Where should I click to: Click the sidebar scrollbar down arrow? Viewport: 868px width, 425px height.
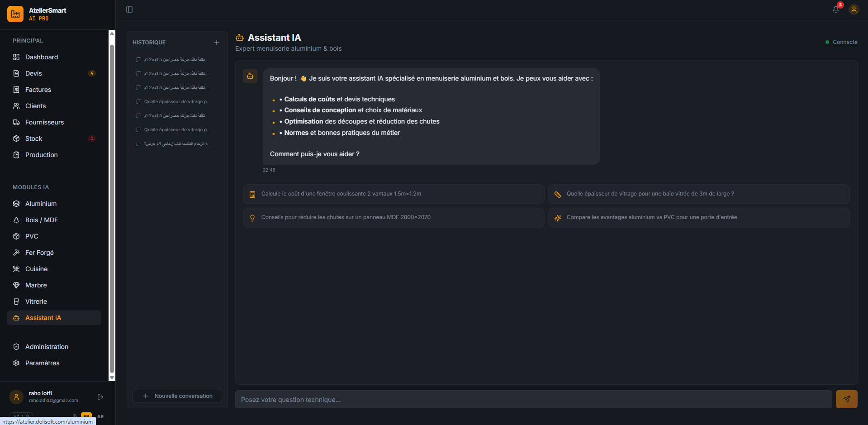click(x=112, y=377)
